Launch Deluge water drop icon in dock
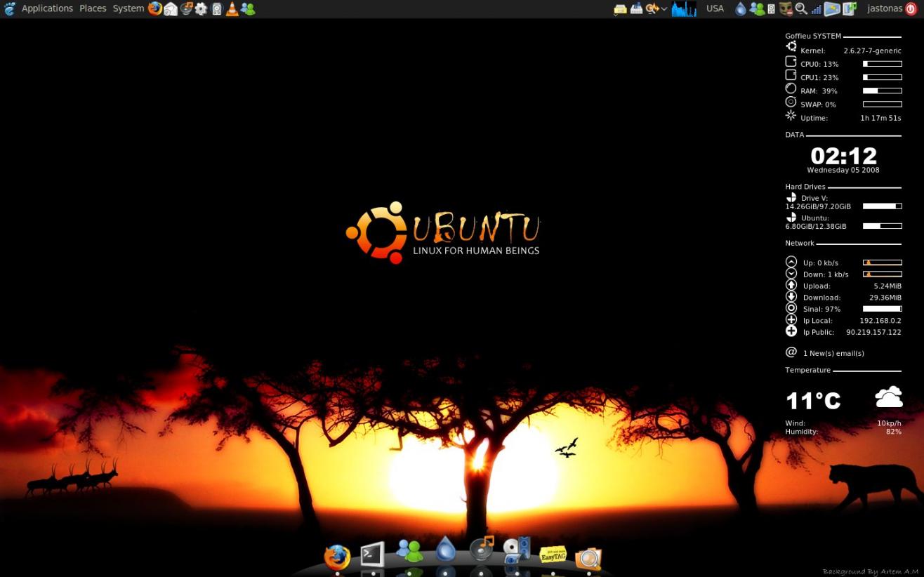 point(446,548)
